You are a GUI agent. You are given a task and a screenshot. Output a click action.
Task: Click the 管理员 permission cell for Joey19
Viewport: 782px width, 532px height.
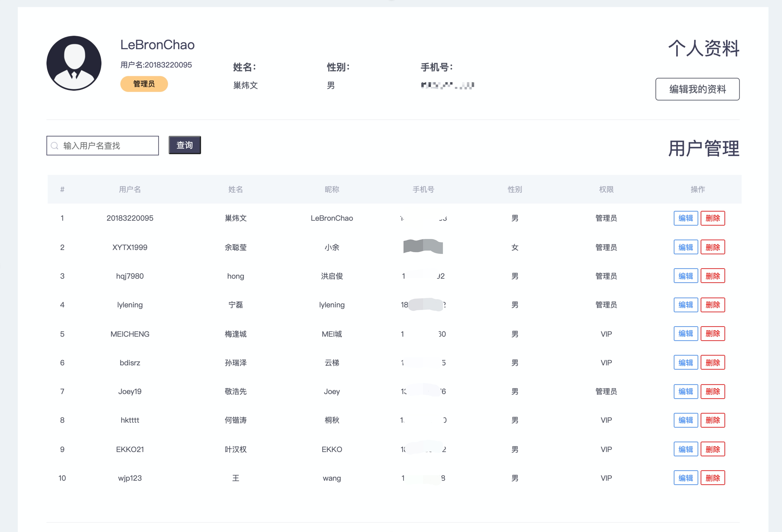(x=606, y=391)
